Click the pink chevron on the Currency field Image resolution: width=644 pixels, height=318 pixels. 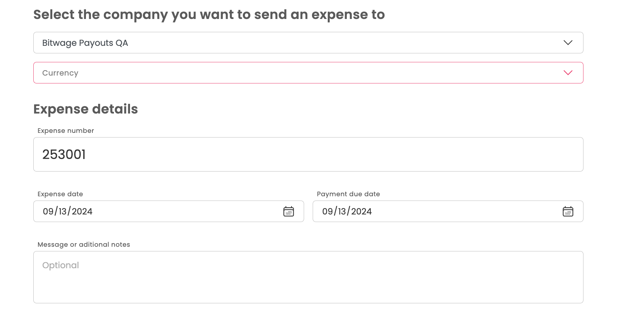pyautogui.click(x=568, y=73)
